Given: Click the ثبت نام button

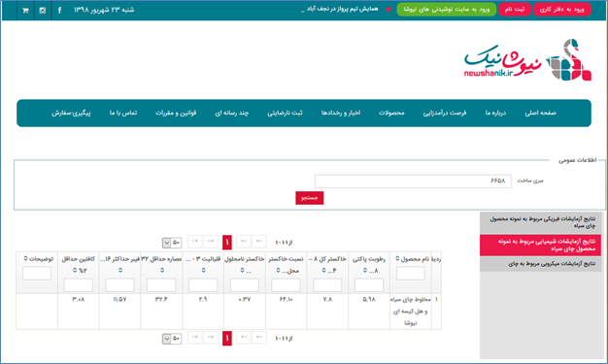Looking at the screenshot, I should 515,10.
